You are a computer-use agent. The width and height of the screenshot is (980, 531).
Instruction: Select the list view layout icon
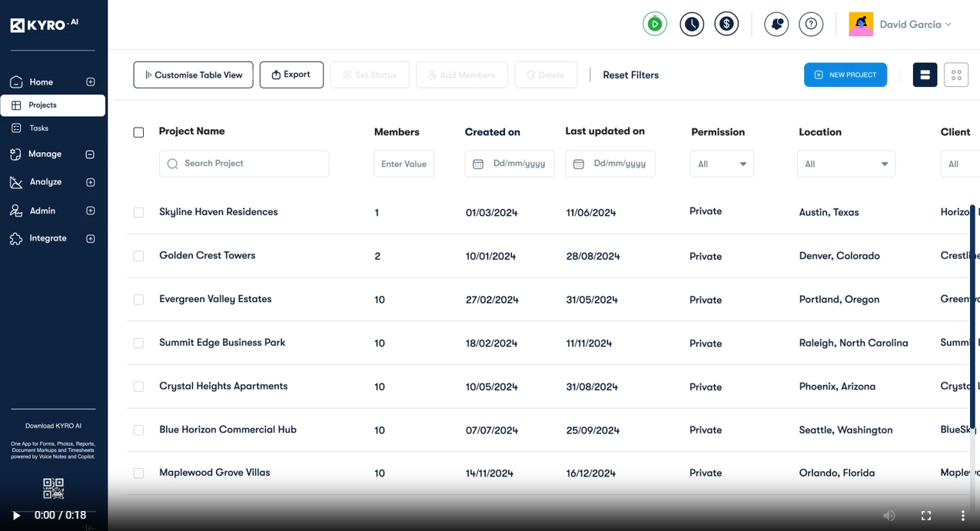pos(925,75)
